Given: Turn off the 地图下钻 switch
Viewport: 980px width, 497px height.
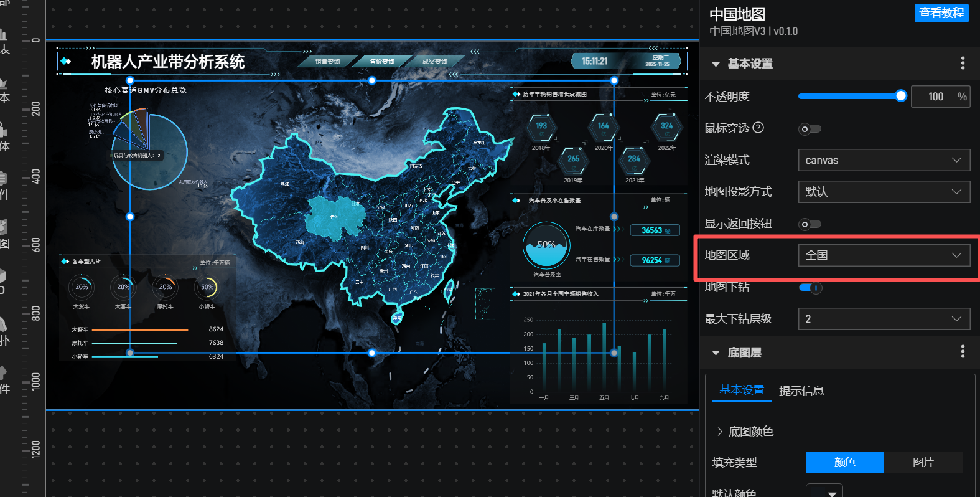Looking at the screenshot, I should (810, 288).
